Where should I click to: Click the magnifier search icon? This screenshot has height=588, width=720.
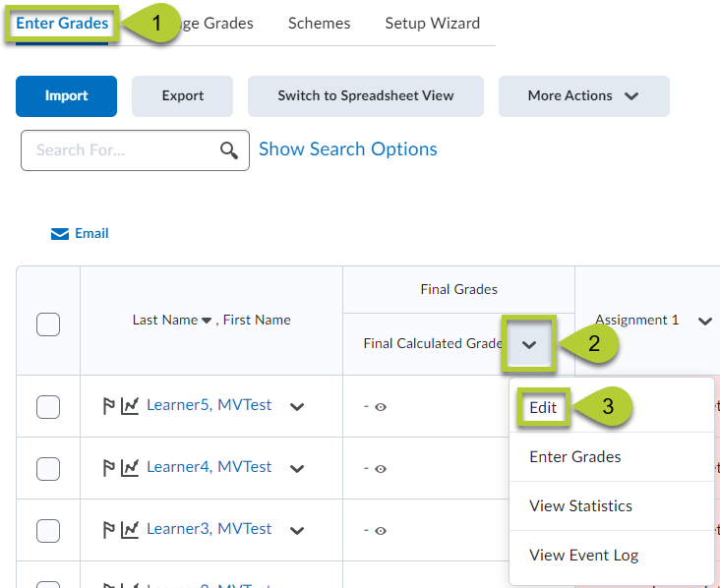coord(228,150)
